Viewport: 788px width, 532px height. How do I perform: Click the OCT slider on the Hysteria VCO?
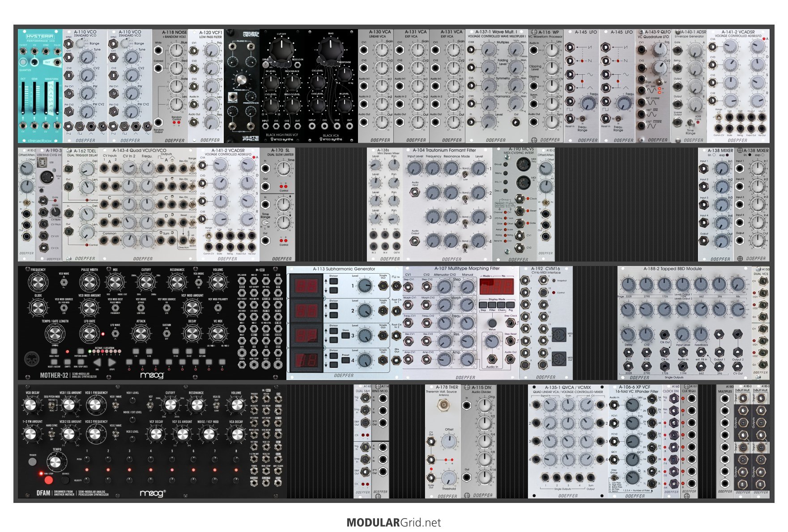click(x=23, y=98)
